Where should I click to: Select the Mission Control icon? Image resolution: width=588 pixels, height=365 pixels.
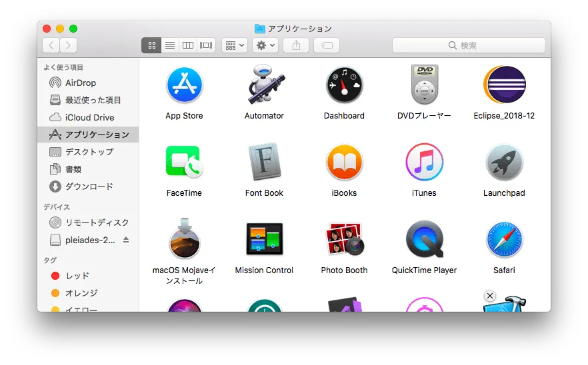point(265,238)
